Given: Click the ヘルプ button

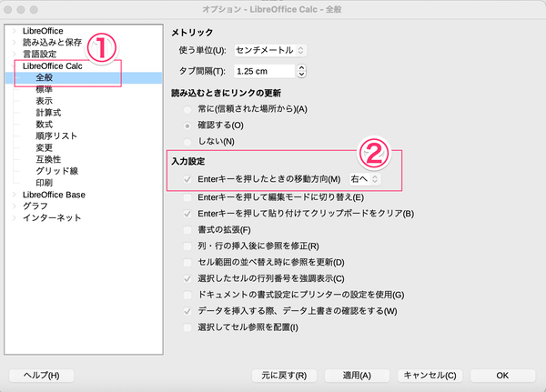Looking at the screenshot, I should [x=42, y=376].
